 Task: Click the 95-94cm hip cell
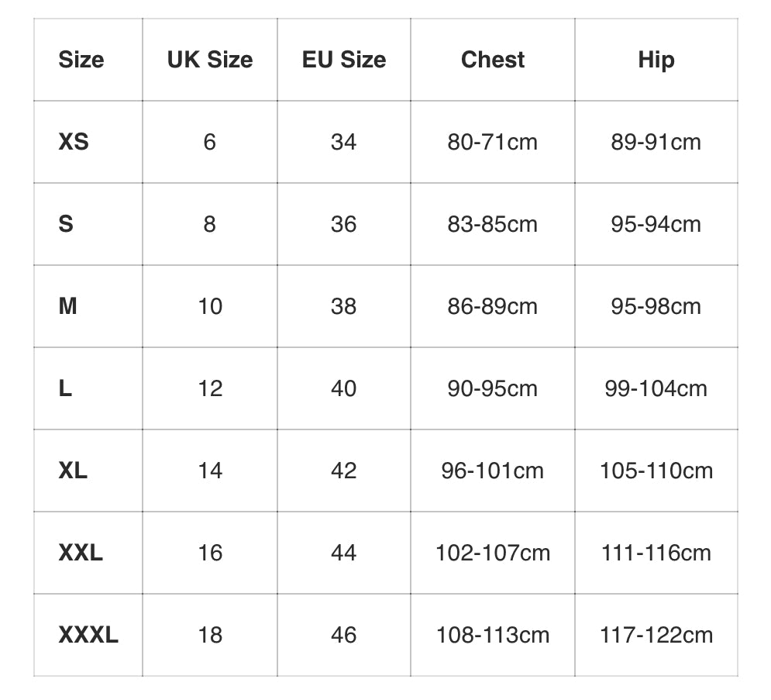[x=656, y=224]
